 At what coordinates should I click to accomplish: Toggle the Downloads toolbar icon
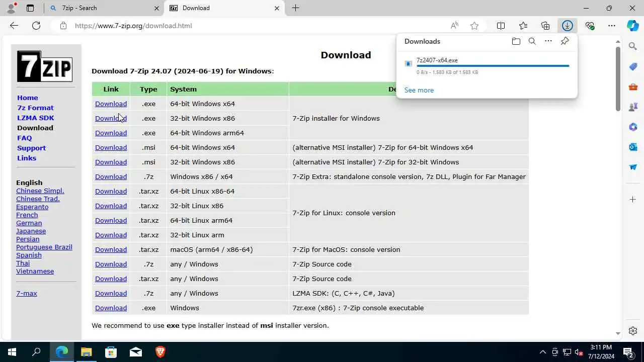point(568,26)
